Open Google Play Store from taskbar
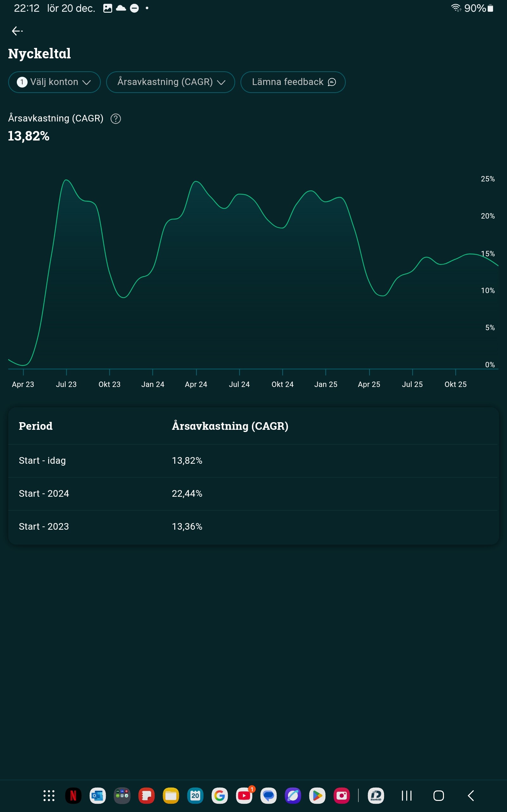507x812 pixels. (x=317, y=796)
